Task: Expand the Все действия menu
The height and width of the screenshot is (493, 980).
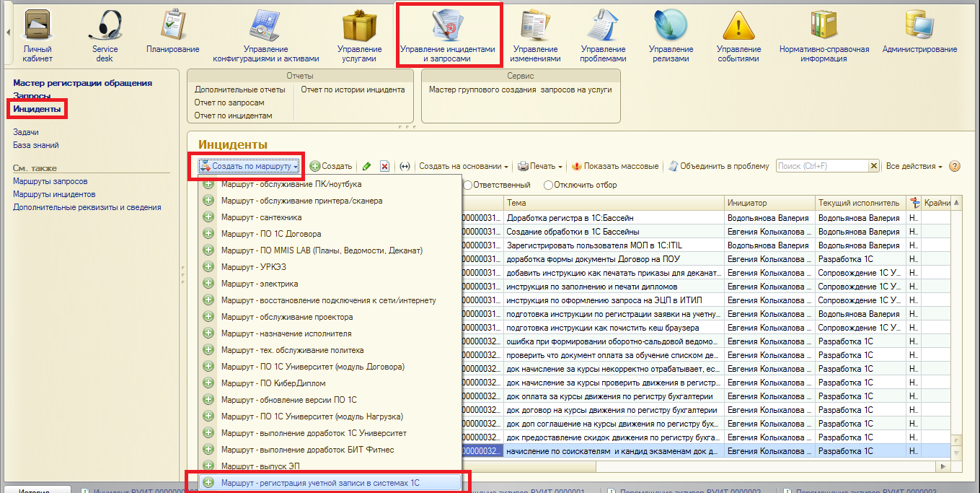Action: click(x=914, y=166)
